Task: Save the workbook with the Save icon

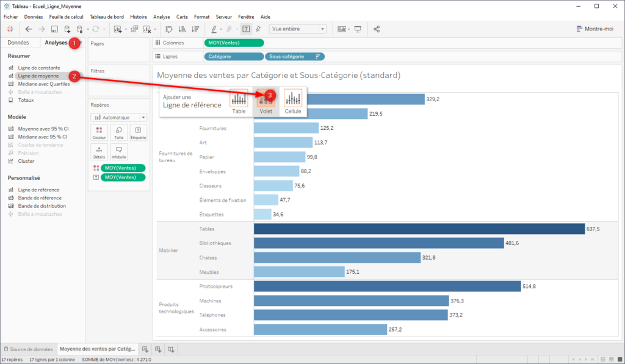Action: click(x=54, y=29)
